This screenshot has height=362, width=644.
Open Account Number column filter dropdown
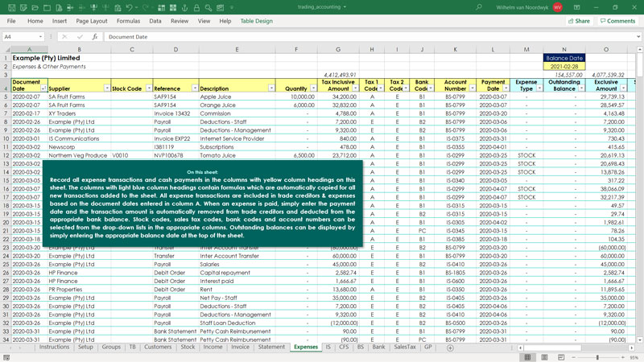(472, 88)
